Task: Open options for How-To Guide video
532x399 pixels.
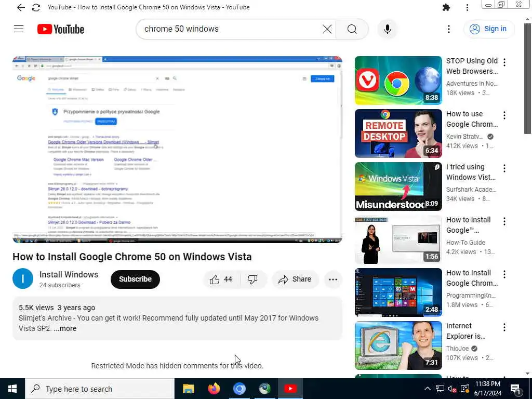Action: point(504,221)
